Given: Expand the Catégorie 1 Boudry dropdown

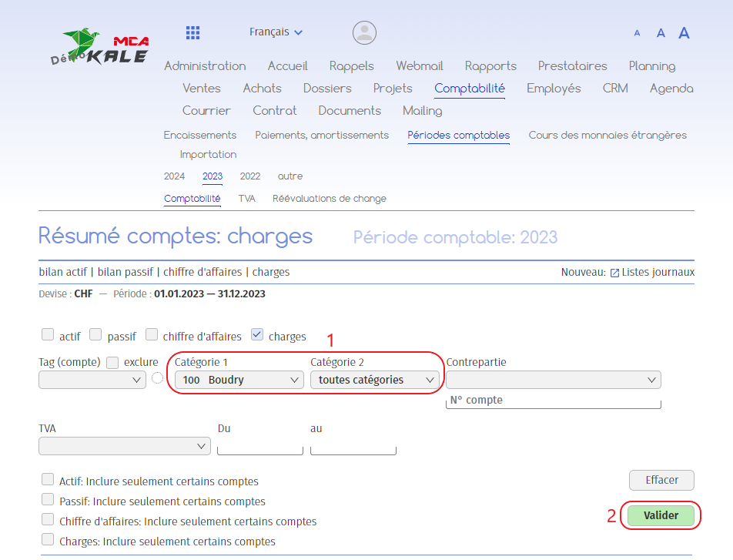Looking at the screenshot, I should (239, 380).
